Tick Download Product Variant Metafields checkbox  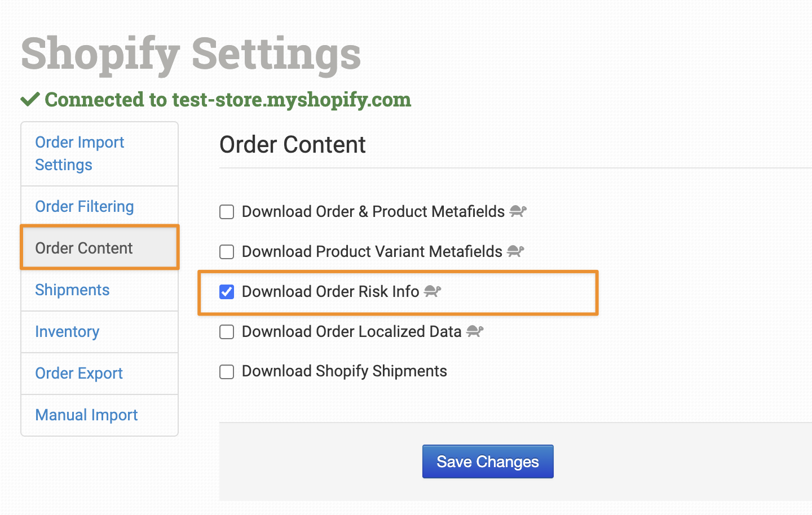pos(227,252)
